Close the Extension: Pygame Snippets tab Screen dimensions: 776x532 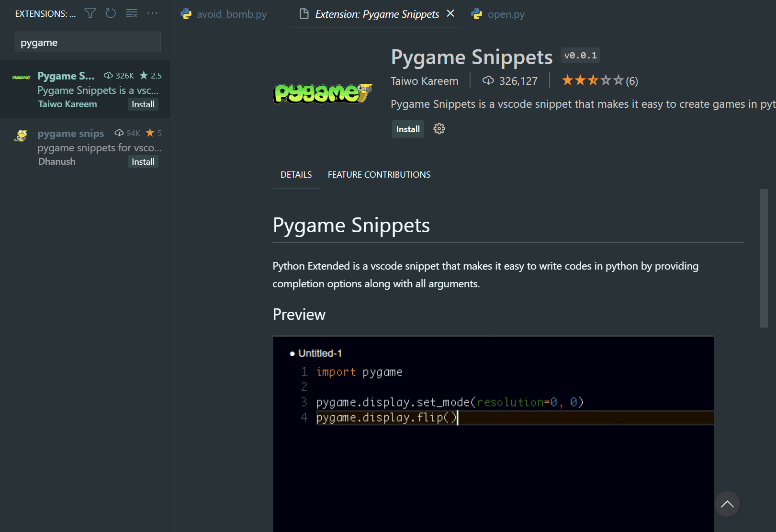pos(450,13)
